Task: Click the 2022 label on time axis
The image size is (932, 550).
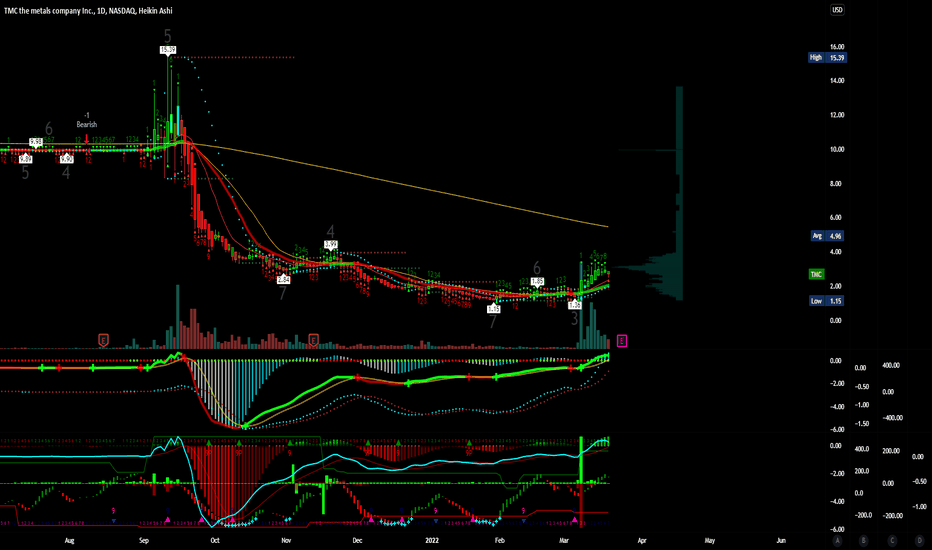Action: pos(432,540)
